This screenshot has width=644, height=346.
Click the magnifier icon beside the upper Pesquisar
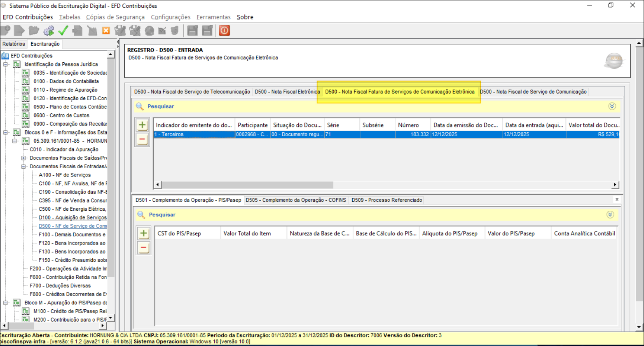pos(140,106)
